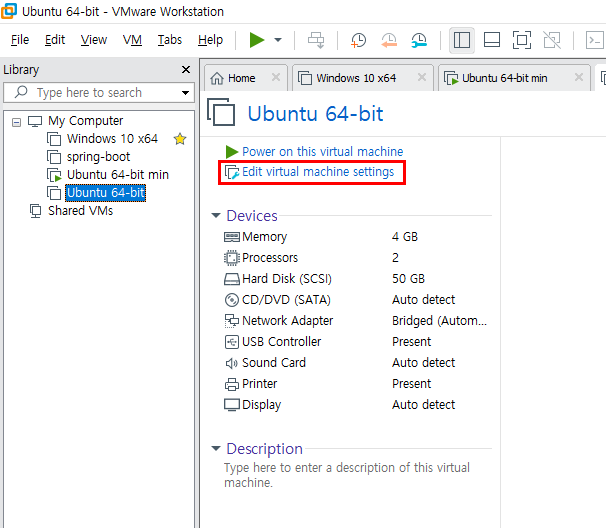Image resolution: width=606 pixels, height=528 pixels.
Task: Click the CD/DVD (SATA) device row
Action: [x=356, y=300]
